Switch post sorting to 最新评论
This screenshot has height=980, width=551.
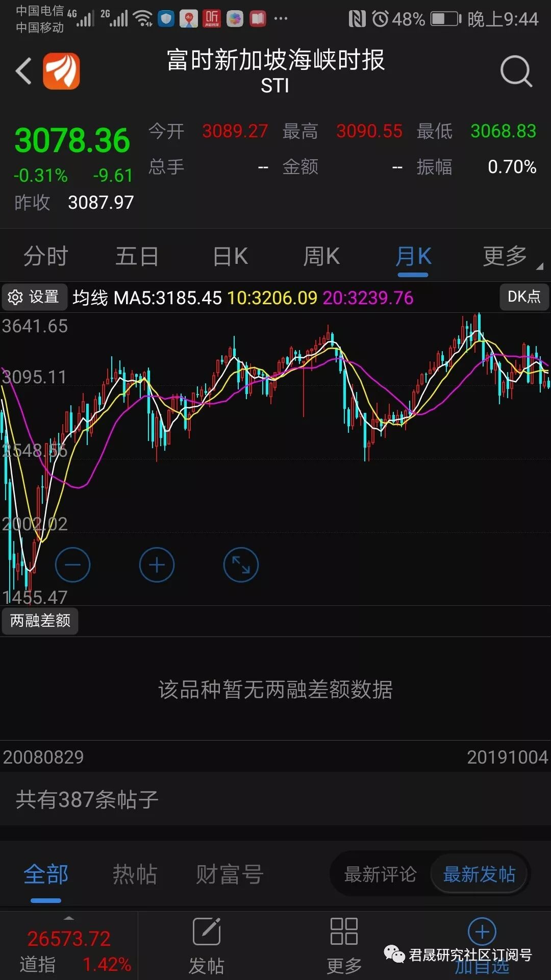pyautogui.click(x=380, y=874)
